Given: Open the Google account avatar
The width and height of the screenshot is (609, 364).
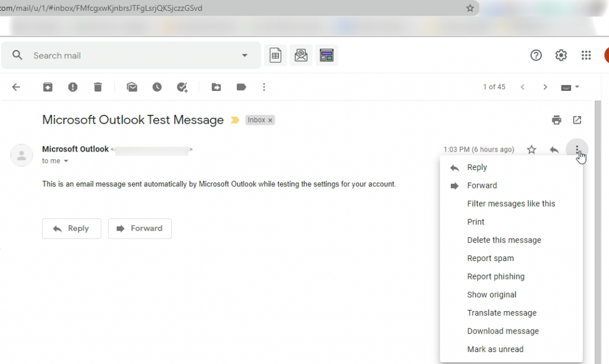Looking at the screenshot, I should (606, 55).
